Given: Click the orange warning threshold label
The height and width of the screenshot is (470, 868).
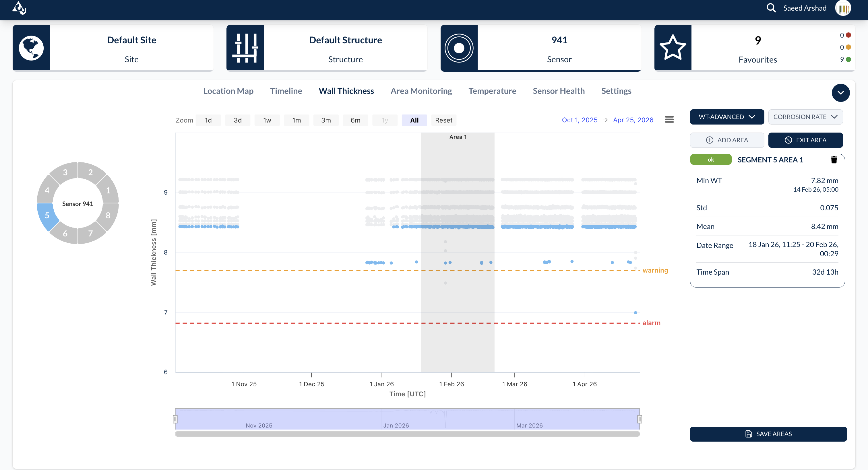Looking at the screenshot, I should pos(655,270).
